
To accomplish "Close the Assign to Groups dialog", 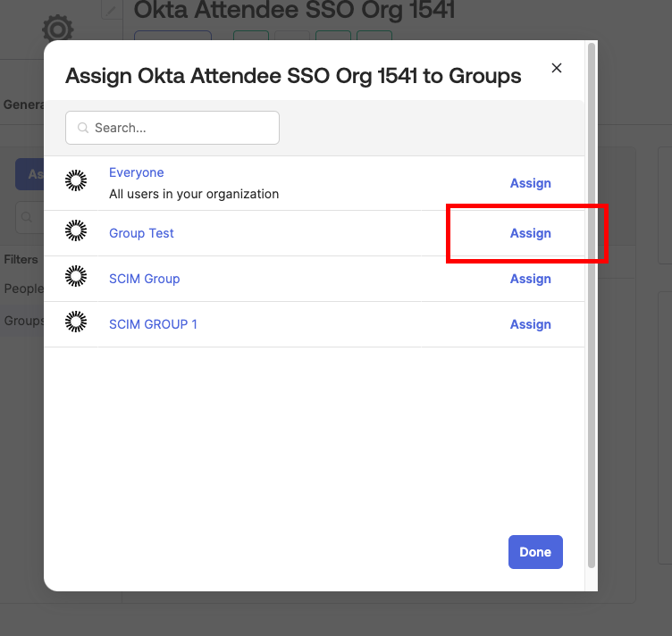I will coord(557,68).
